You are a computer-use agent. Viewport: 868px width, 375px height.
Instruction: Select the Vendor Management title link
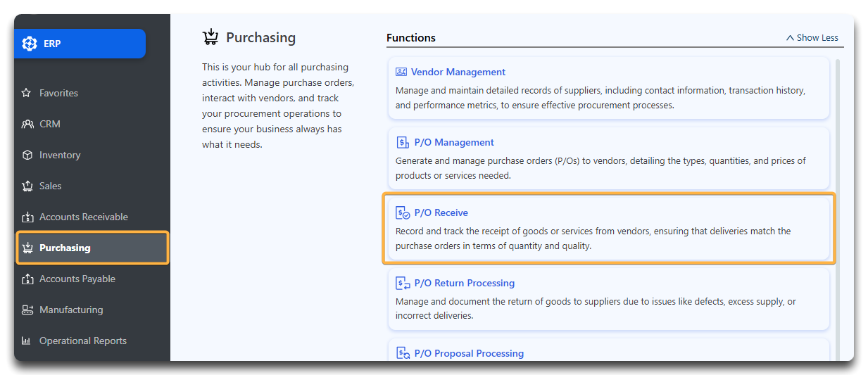point(458,72)
